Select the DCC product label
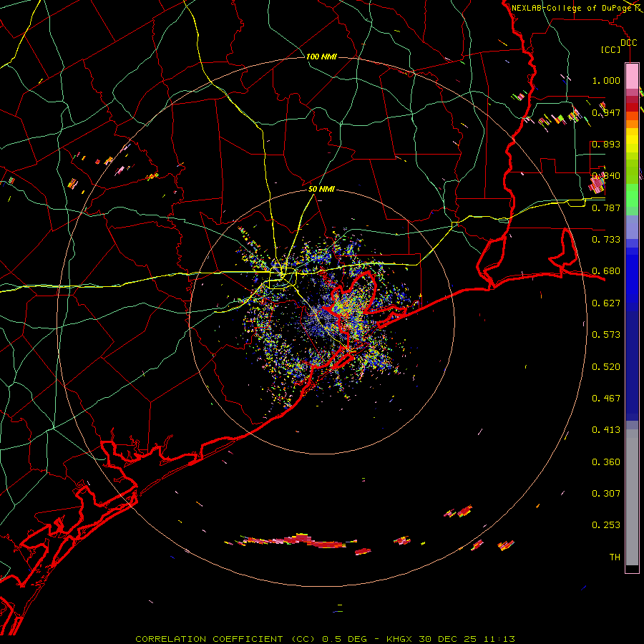The height and width of the screenshot is (644, 644). pyautogui.click(x=628, y=43)
